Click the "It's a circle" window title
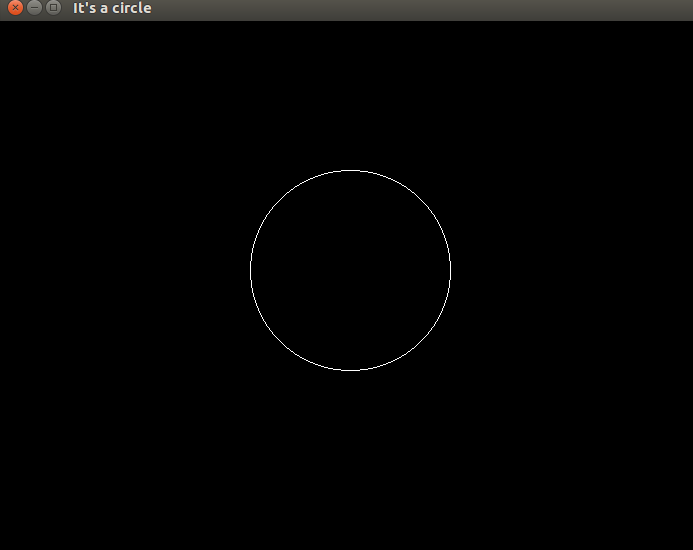 [112, 8]
